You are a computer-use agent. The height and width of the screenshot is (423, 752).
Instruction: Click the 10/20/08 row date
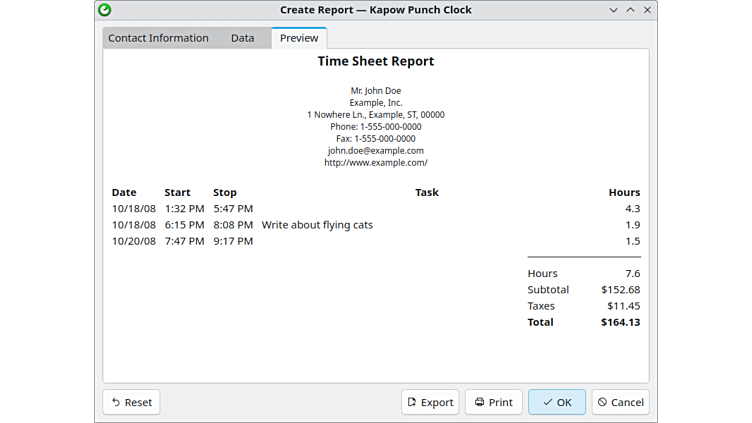coord(134,241)
